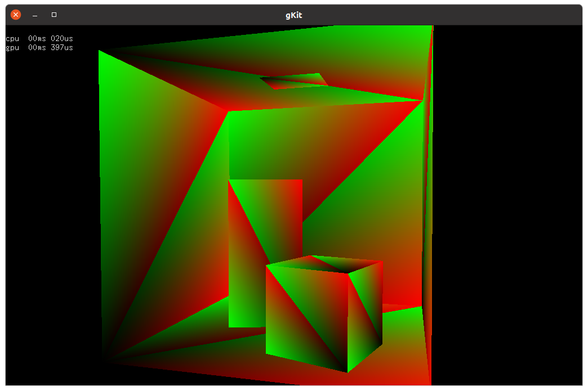Minimize the gKit window
The width and height of the screenshot is (588, 391).
(x=35, y=15)
